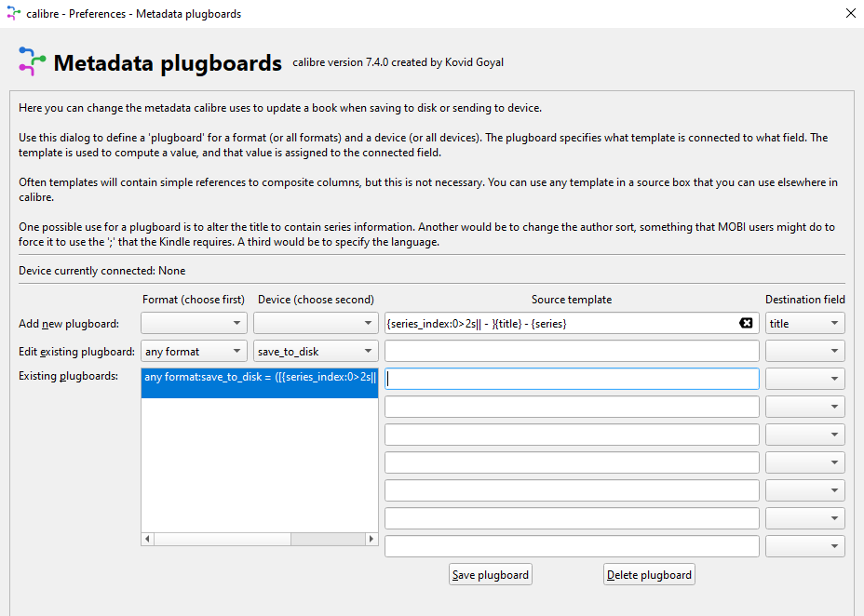This screenshot has width=864, height=616.
Task: Close the Preferences window
Action: pos(850,13)
